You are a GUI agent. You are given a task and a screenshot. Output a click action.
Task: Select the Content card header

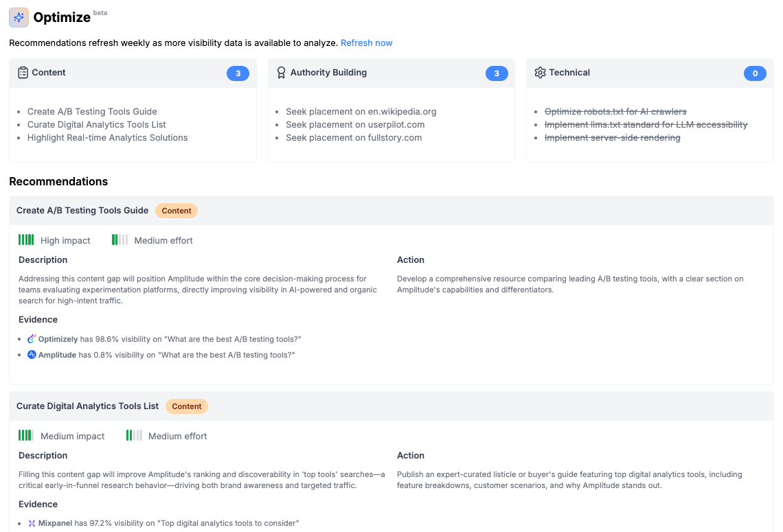pos(133,73)
